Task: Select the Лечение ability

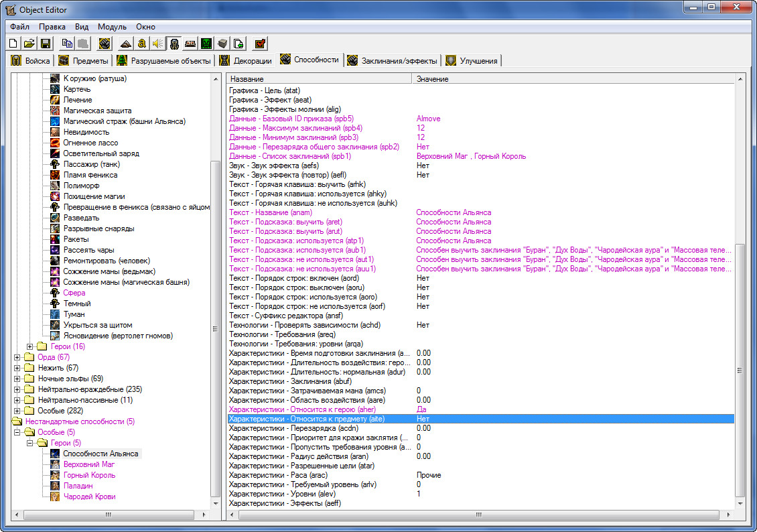Action: [77, 100]
